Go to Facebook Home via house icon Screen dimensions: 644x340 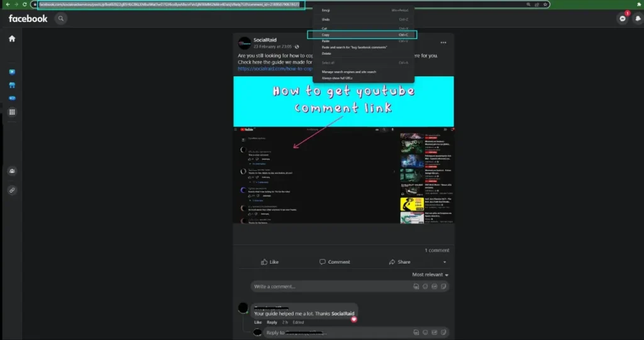pyautogui.click(x=12, y=38)
